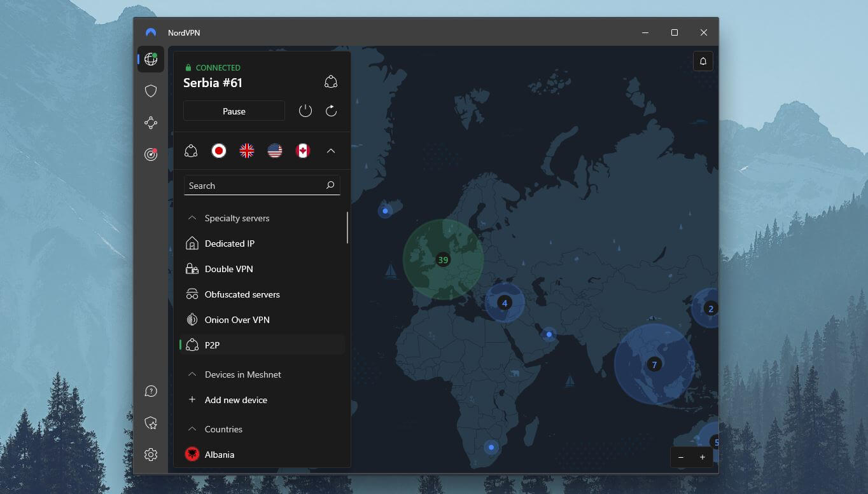The image size is (868, 494).
Task: Open settings gear in sidebar
Action: coord(151,455)
